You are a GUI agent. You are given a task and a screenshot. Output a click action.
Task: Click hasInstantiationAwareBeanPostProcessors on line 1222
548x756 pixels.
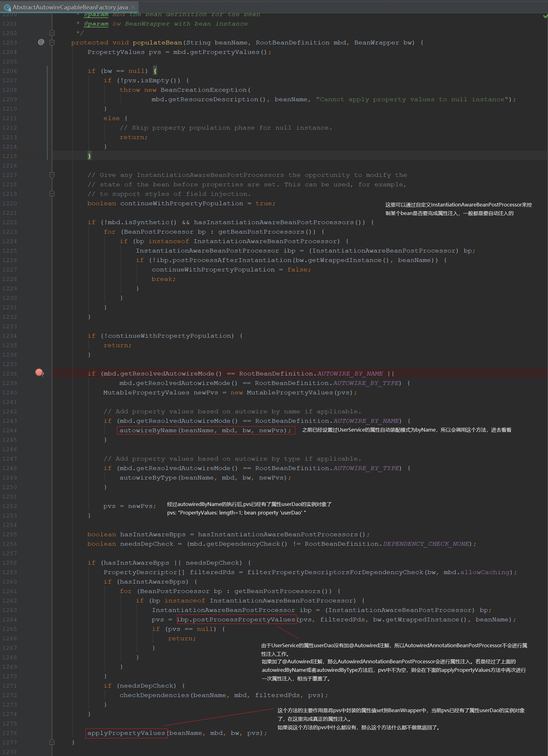pos(274,222)
